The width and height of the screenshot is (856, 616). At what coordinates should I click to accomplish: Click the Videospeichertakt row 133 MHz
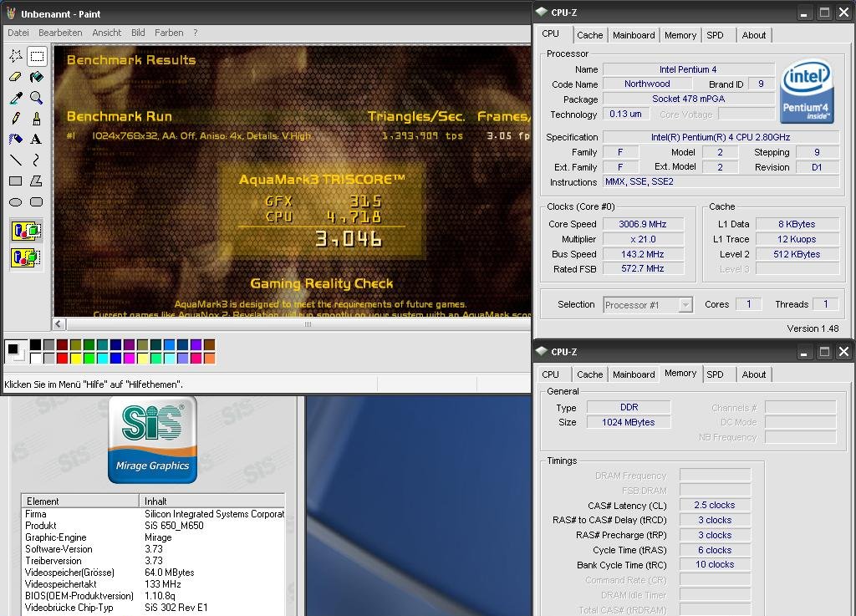(153, 583)
